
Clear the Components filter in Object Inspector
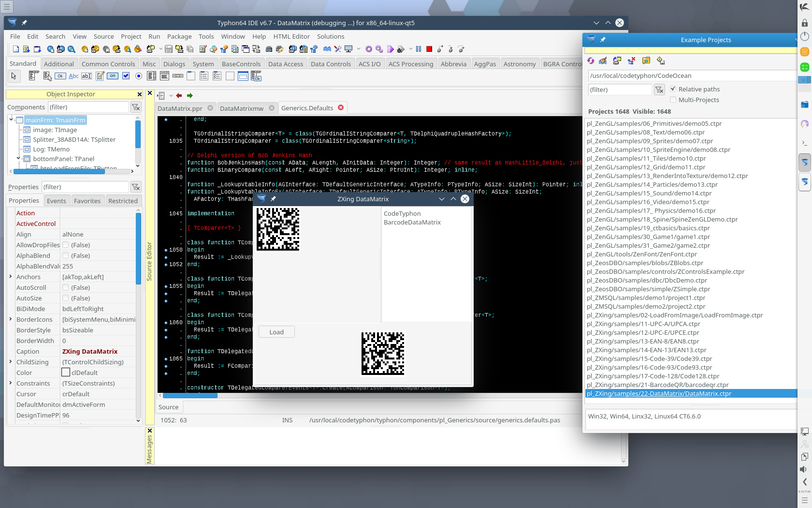point(136,107)
